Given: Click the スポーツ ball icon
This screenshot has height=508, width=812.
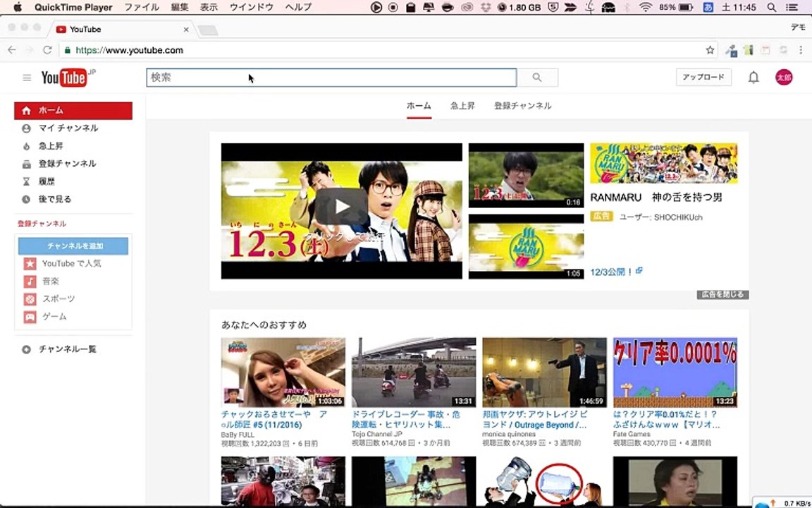Looking at the screenshot, I should pos(30,299).
